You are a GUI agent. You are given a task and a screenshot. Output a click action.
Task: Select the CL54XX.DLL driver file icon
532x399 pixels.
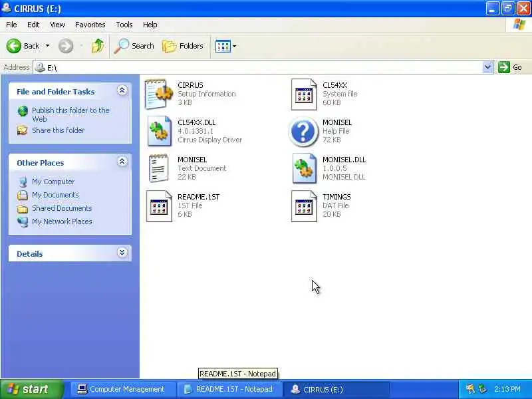pos(159,131)
